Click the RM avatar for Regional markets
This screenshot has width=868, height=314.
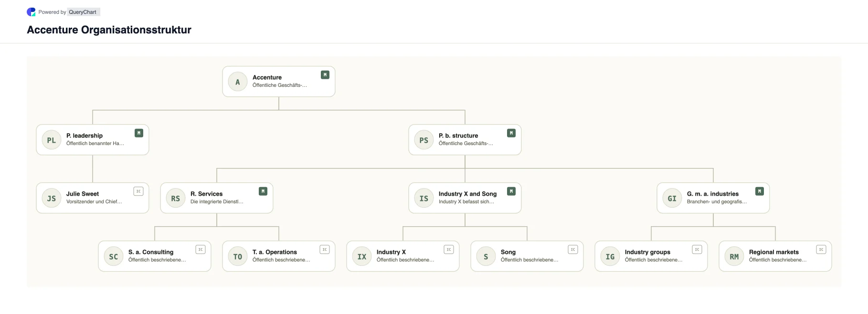tap(734, 257)
